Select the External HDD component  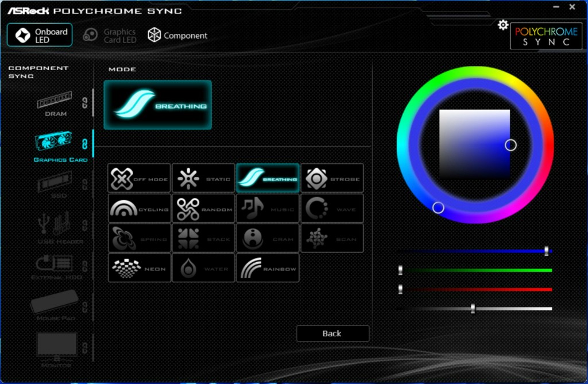coord(56,267)
